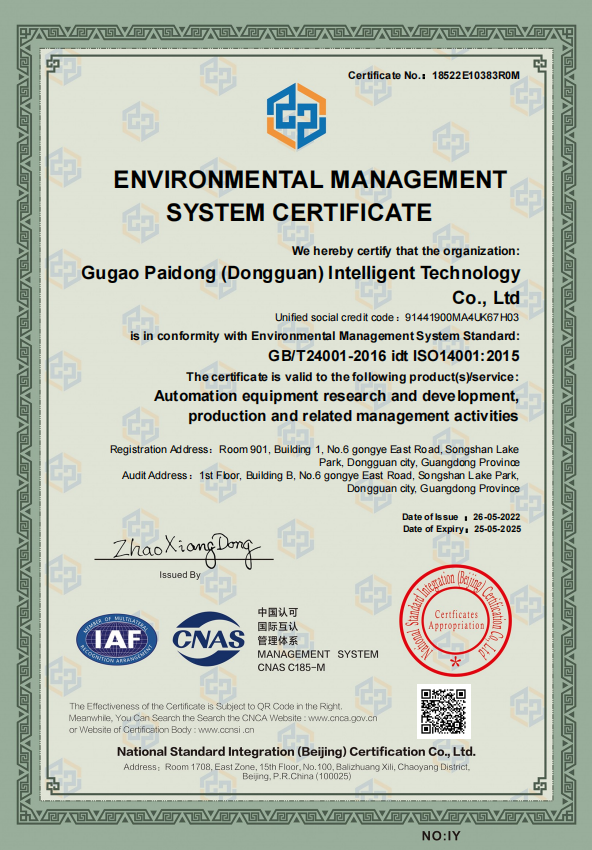Click the Registration Address line
The height and width of the screenshot is (850, 592).
pos(314,456)
